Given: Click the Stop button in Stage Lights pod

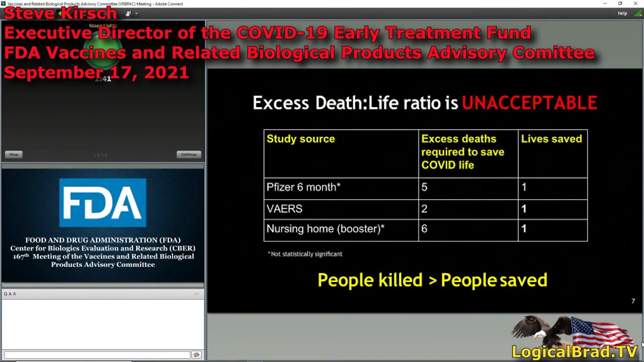Looking at the screenshot, I should point(14,154).
